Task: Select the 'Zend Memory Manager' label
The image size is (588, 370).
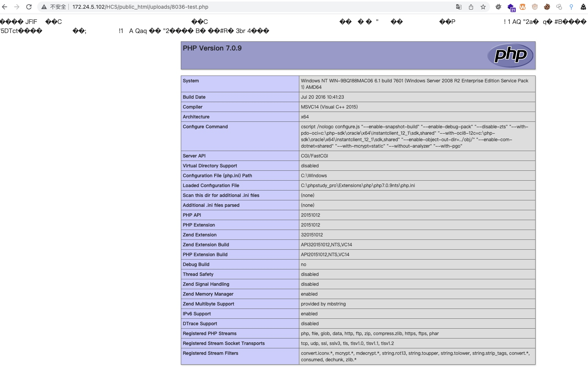Action: click(208, 294)
